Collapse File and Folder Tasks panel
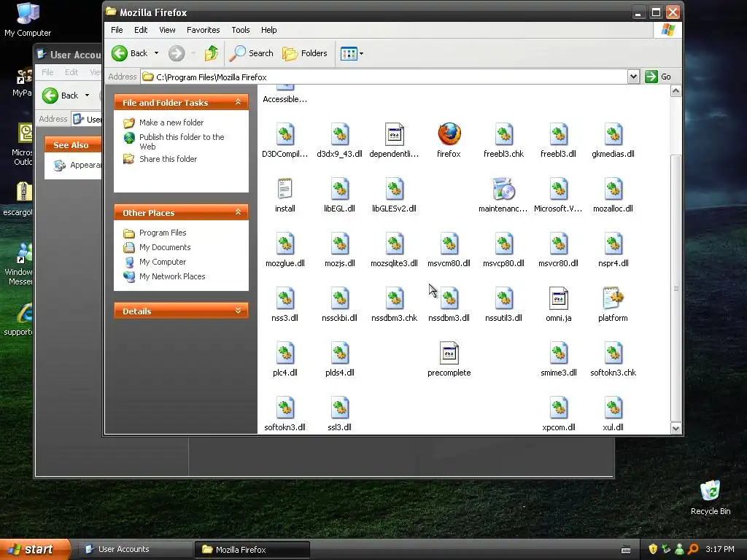This screenshot has height=560, width=747. (239, 102)
